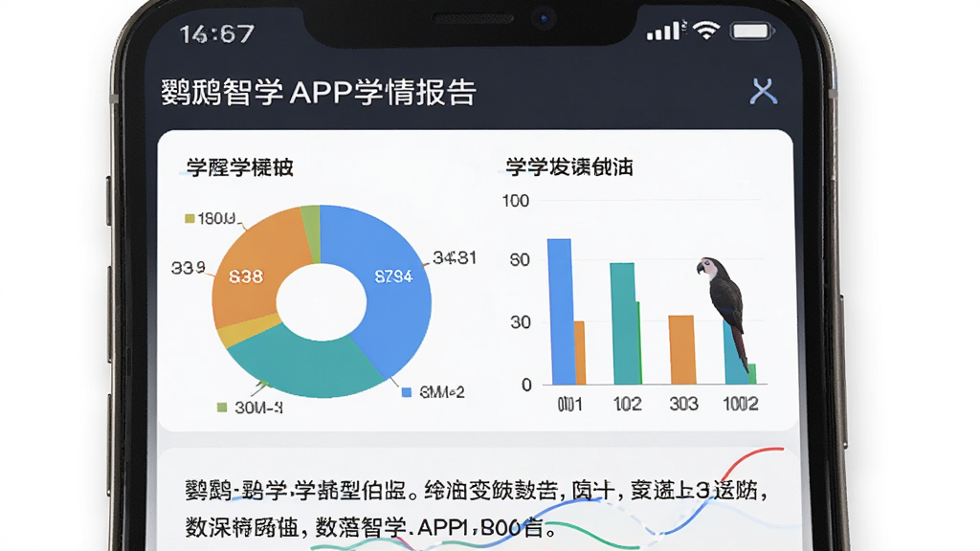Tap the small green donut slice at top
980x551 pixels.
click(311, 232)
